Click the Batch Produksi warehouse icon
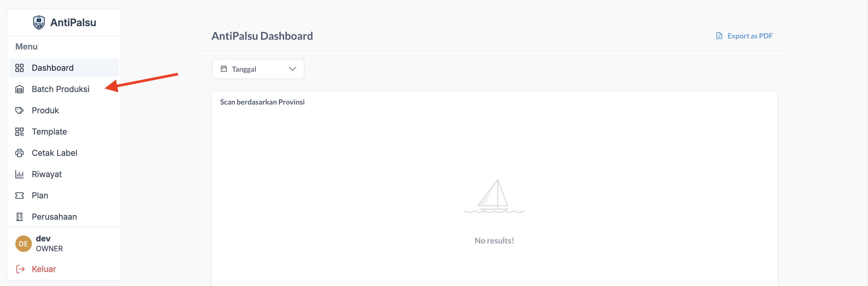Viewport: 868px width, 286px height. [19, 89]
